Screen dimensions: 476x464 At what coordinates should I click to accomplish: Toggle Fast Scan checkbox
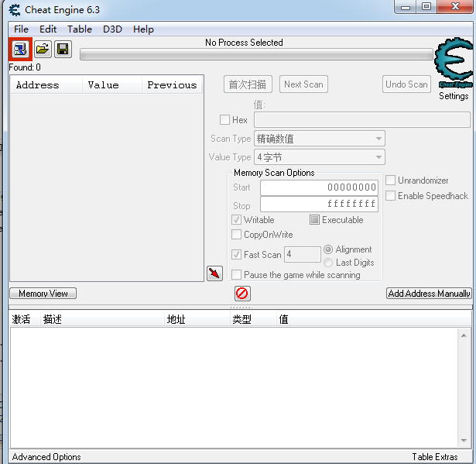236,255
